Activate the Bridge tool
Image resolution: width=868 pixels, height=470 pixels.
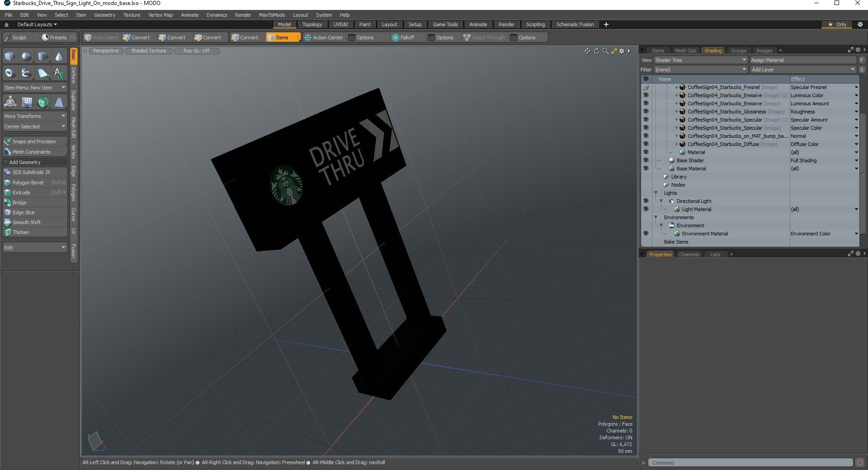pos(35,202)
